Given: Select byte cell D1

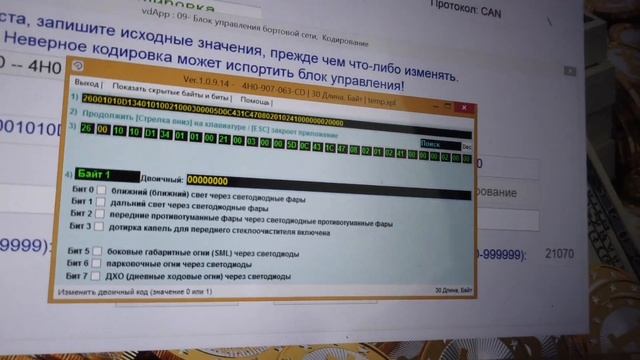Looking at the screenshot, I should (x=151, y=133).
